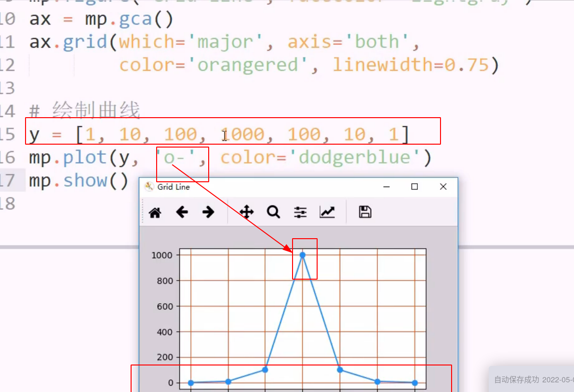Click the 1000 y-axis tick label
Screen dimensions: 574x392
[162, 256]
